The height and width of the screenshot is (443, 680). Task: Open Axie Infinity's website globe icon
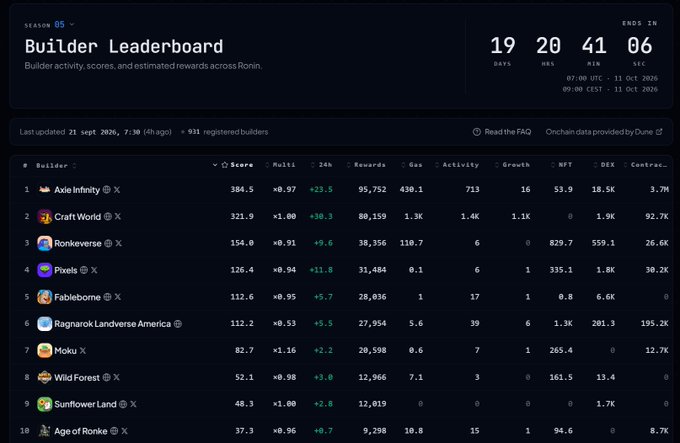[106, 189]
